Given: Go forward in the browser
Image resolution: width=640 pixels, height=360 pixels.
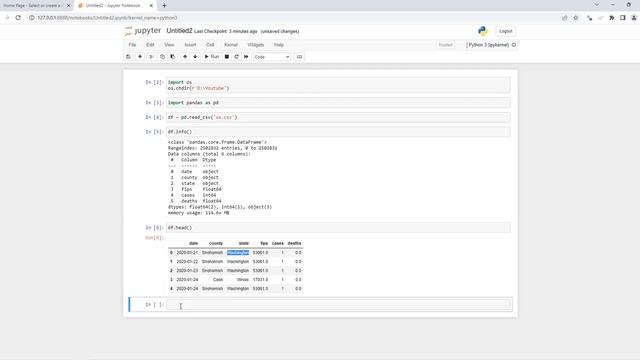Looking at the screenshot, I should click(x=7, y=18).
